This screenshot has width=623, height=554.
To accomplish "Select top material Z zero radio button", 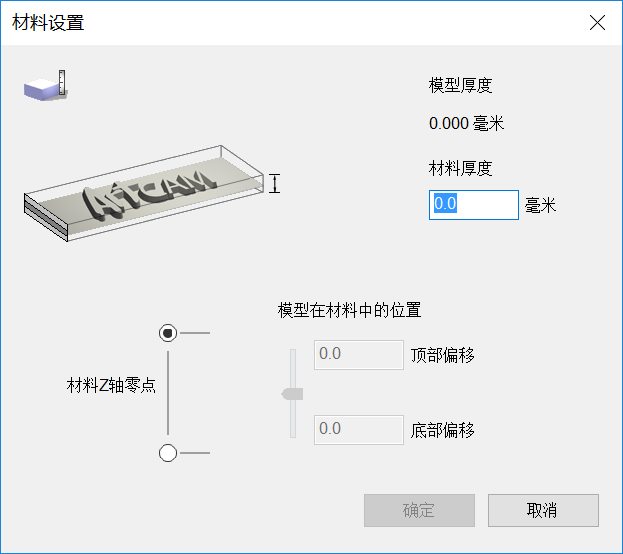I will (x=168, y=333).
